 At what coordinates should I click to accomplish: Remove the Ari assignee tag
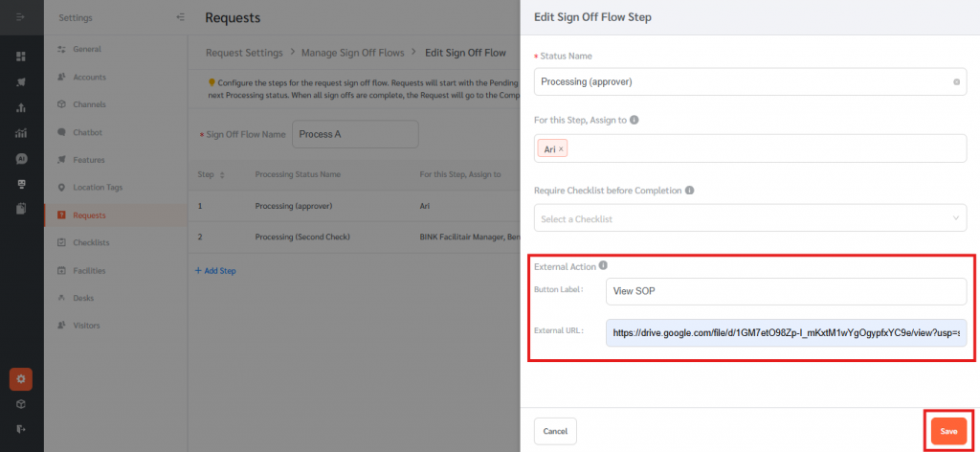[562, 148]
